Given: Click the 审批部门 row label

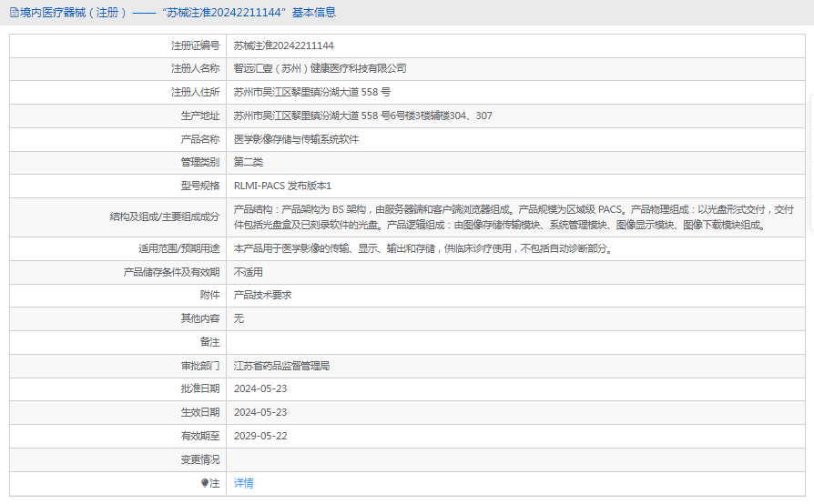Looking at the screenshot, I should tap(200, 366).
